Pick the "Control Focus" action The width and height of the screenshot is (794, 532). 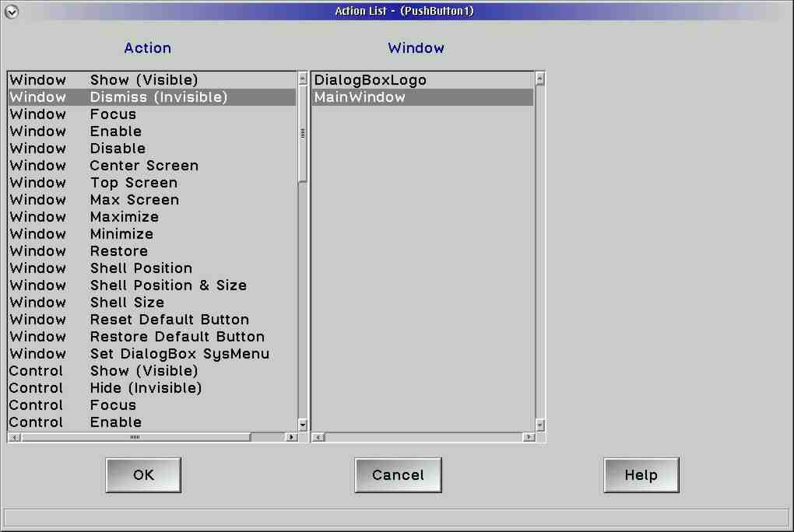(153, 405)
